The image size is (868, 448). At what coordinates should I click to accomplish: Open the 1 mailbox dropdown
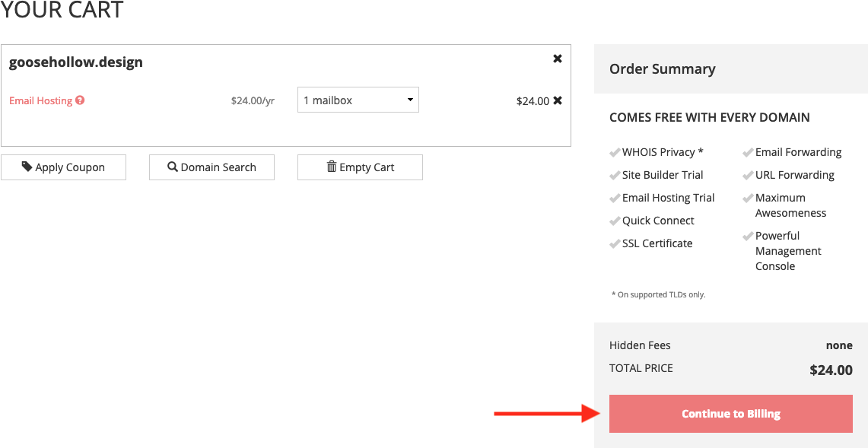click(x=358, y=100)
